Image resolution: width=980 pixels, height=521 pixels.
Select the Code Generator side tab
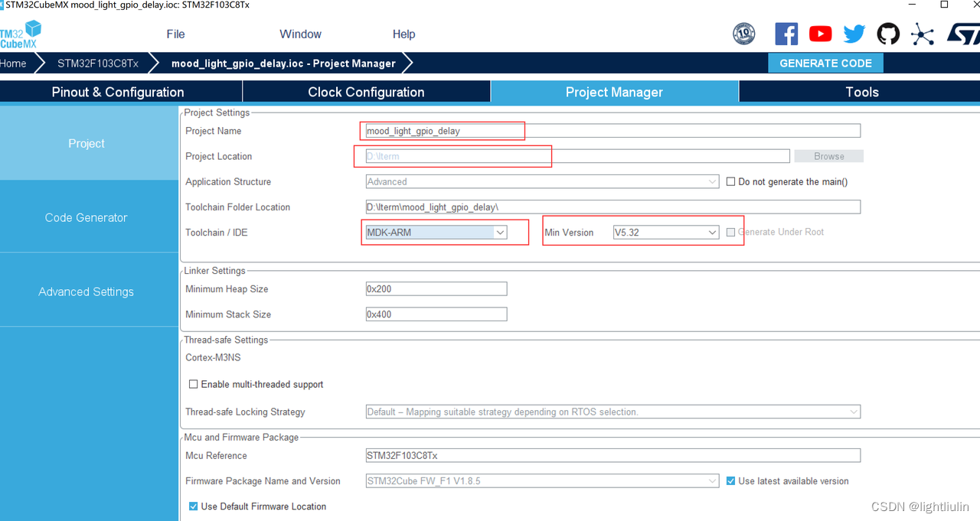point(89,217)
